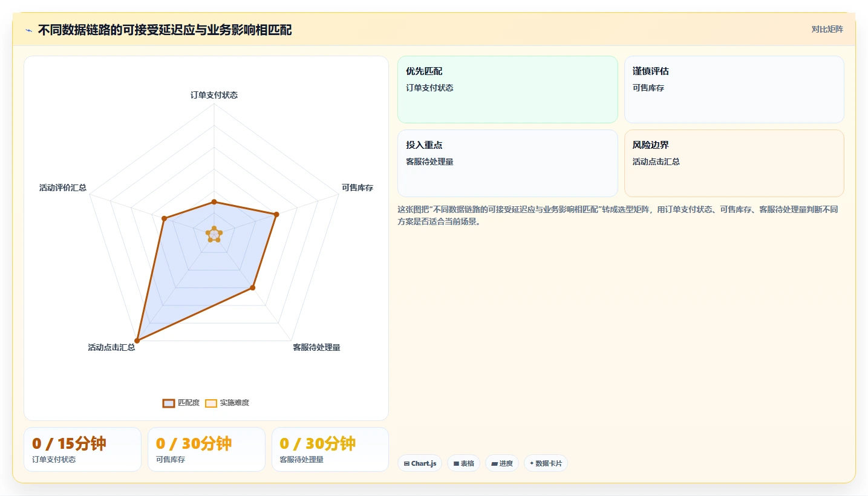Screen dimensions: 868x496
Task: Click the 活动点击汇总 text in 风险边界 card
Action: click(x=656, y=162)
